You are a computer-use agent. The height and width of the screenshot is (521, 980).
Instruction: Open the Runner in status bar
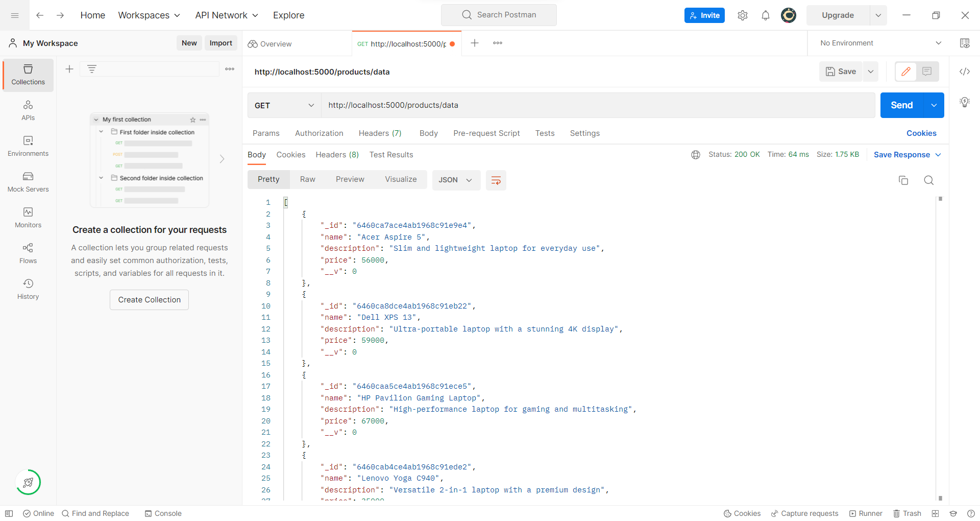pos(866,513)
